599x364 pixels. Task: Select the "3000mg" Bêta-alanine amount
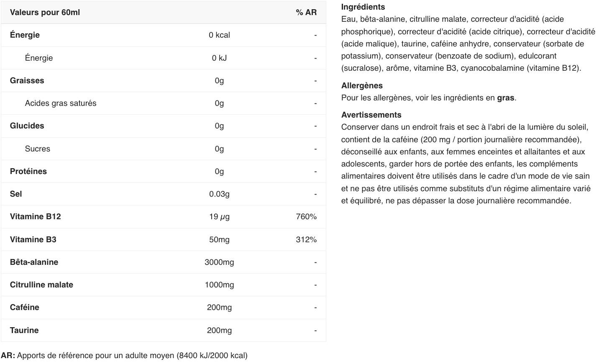219,262
